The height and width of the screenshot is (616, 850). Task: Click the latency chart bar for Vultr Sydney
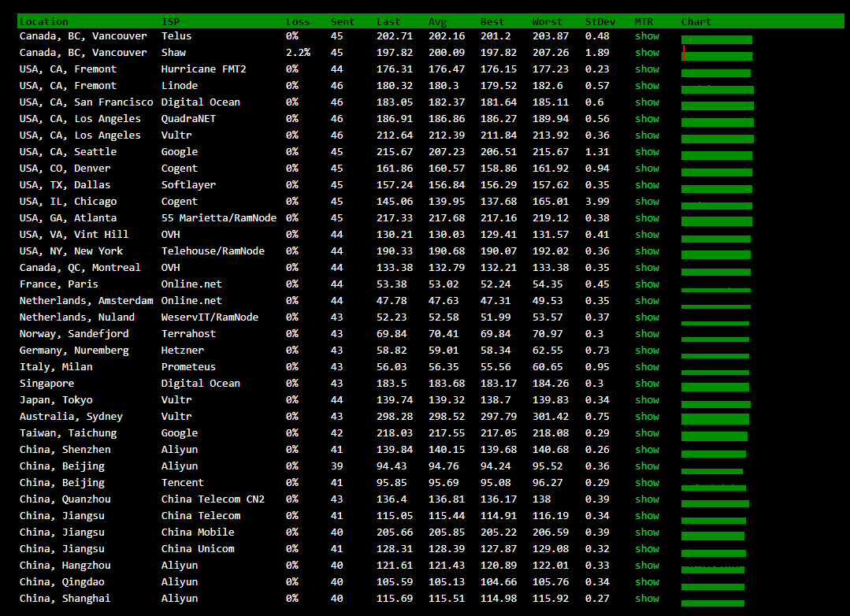(x=715, y=418)
